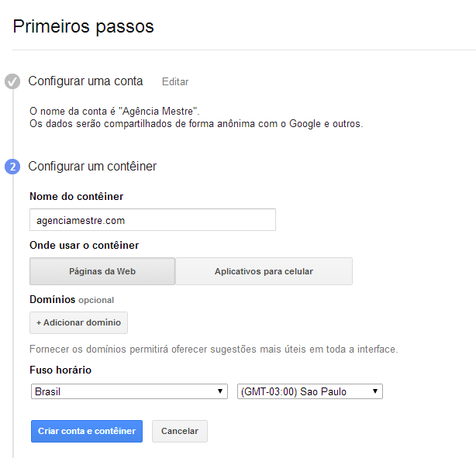
Task: Open the Brasil country dropdown
Action: [129, 391]
